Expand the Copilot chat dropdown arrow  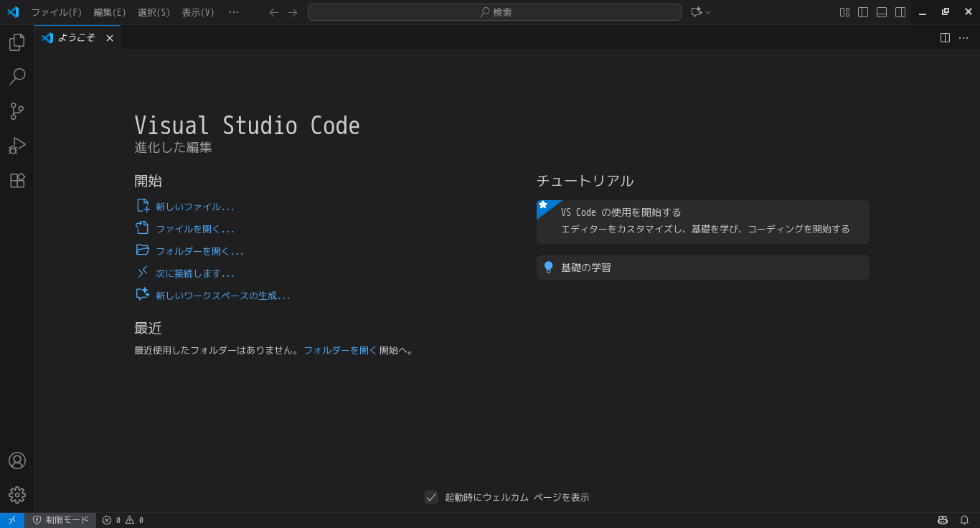click(x=708, y=12)
